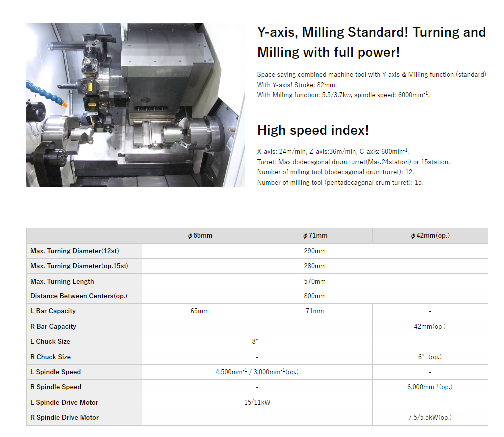Select the φ65mm column header
This screenshot has height=437, width=504.
pyautogui.click(x=199, y=236)
